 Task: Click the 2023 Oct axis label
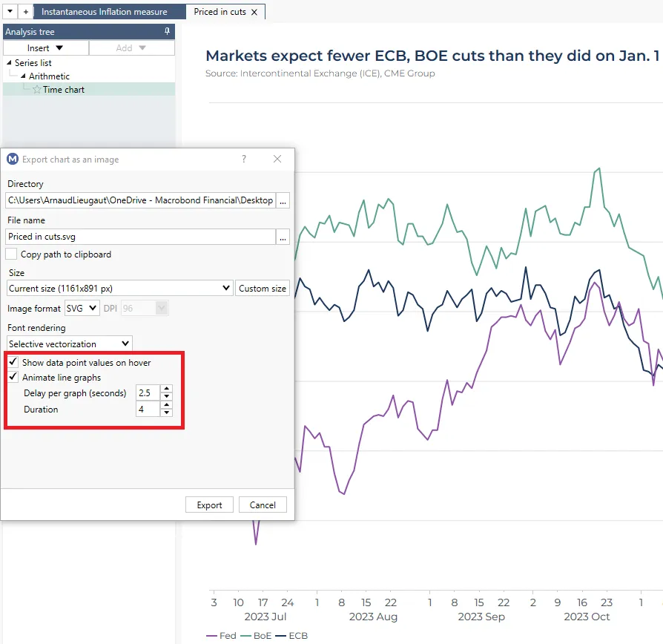587,617
